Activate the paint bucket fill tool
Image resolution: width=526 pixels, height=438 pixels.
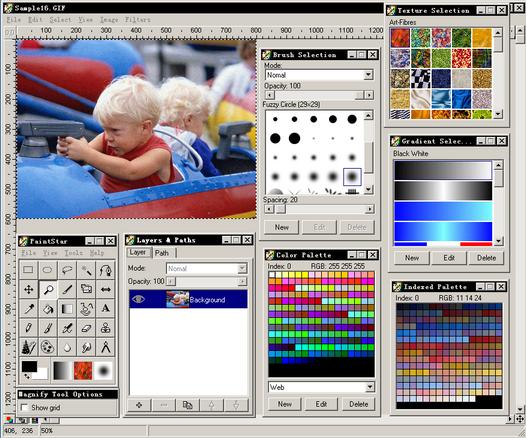[48, 309]
